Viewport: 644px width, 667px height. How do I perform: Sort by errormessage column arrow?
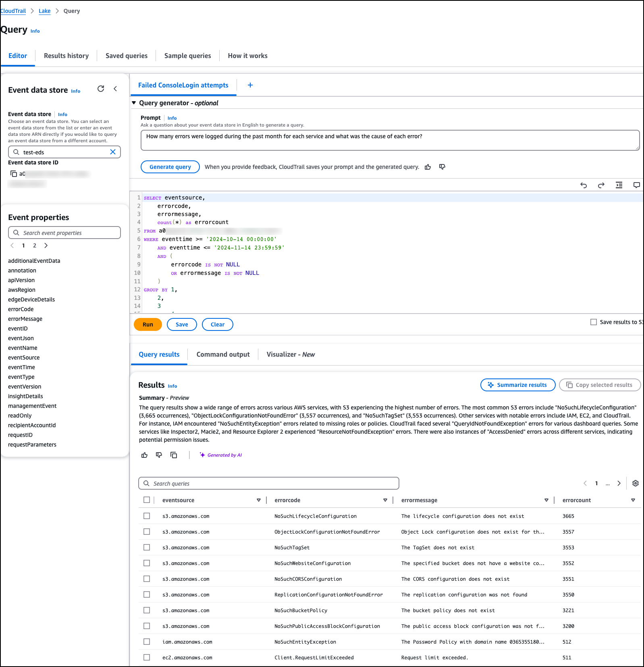[546, 500]
